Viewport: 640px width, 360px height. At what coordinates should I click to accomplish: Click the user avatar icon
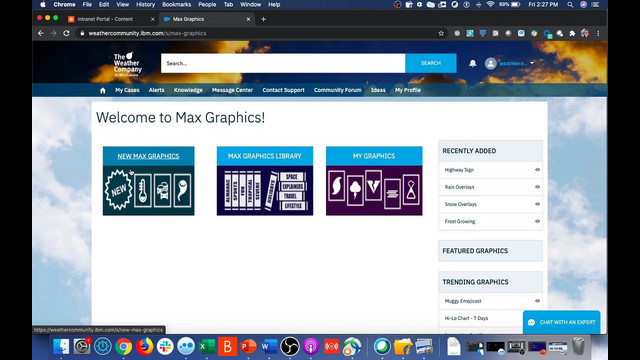(490, 63)
